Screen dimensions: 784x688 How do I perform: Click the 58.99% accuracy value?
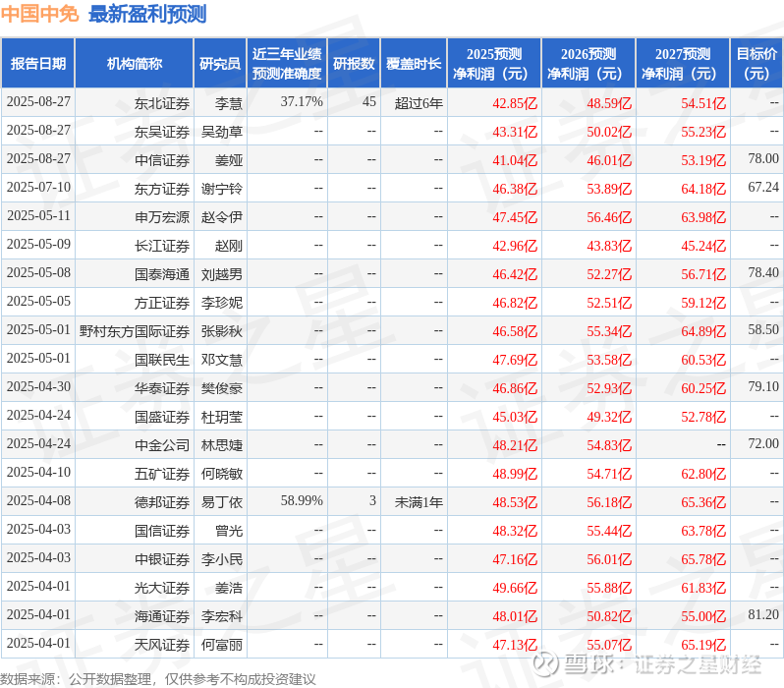click(x=302, y=500)
